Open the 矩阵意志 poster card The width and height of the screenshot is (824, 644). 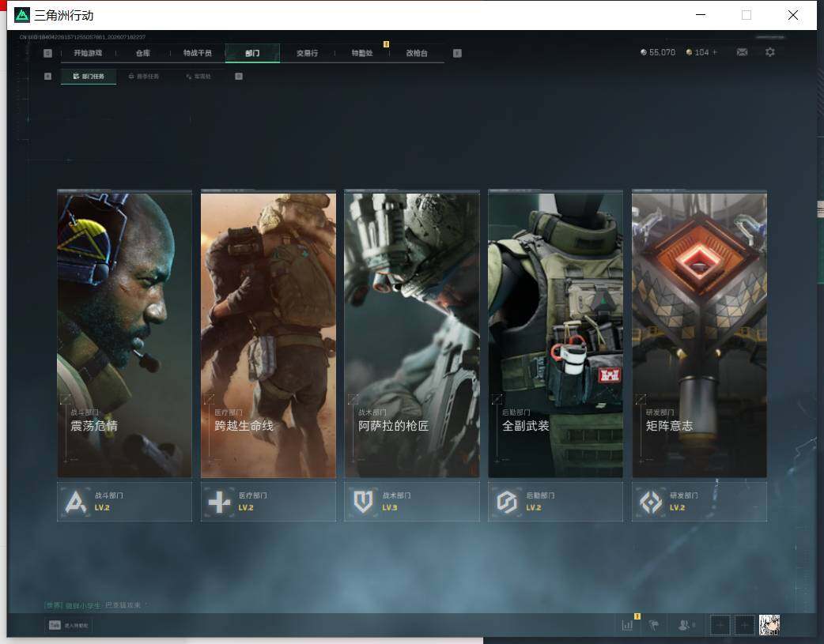(700, 334)
